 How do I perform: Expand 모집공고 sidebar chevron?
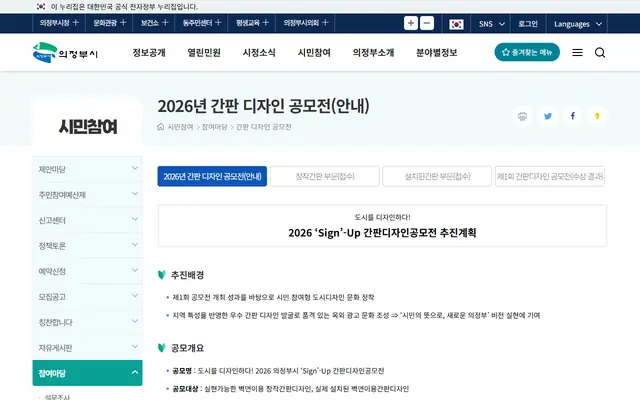(x=135, y=296)
